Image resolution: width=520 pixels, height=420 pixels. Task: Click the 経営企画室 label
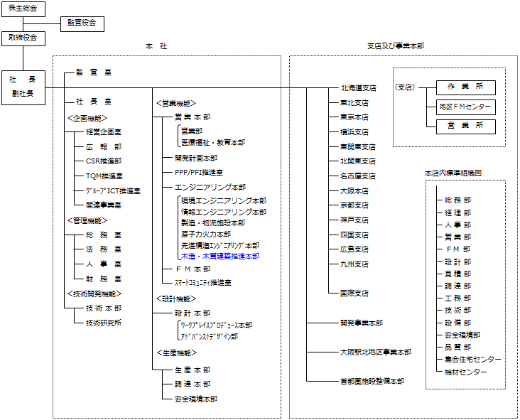coord(103,132)
